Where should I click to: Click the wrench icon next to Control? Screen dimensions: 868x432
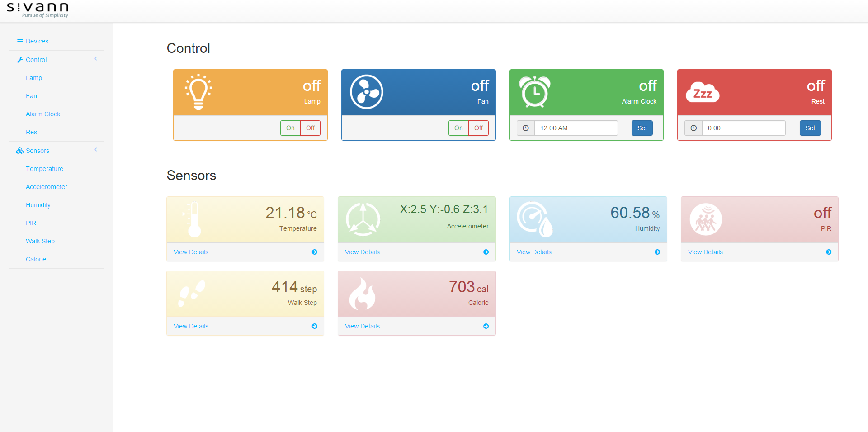[x=20, y=60]
